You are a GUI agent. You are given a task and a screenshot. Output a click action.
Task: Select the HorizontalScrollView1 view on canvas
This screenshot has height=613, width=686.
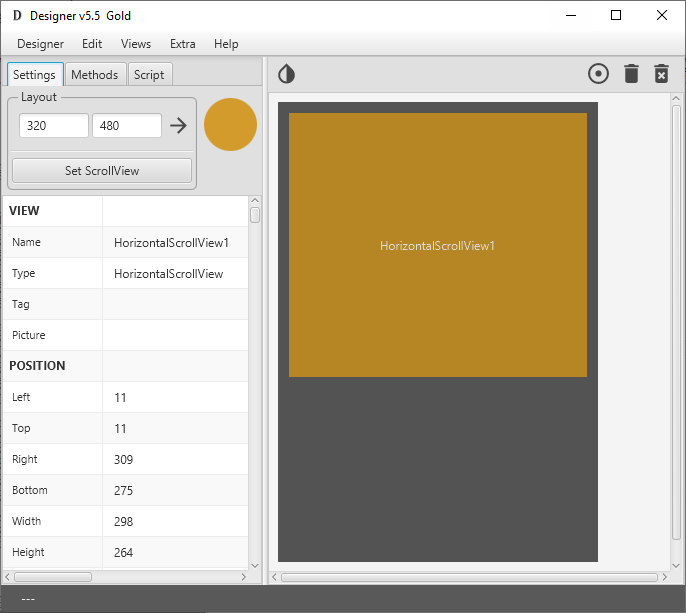[437, 245]
